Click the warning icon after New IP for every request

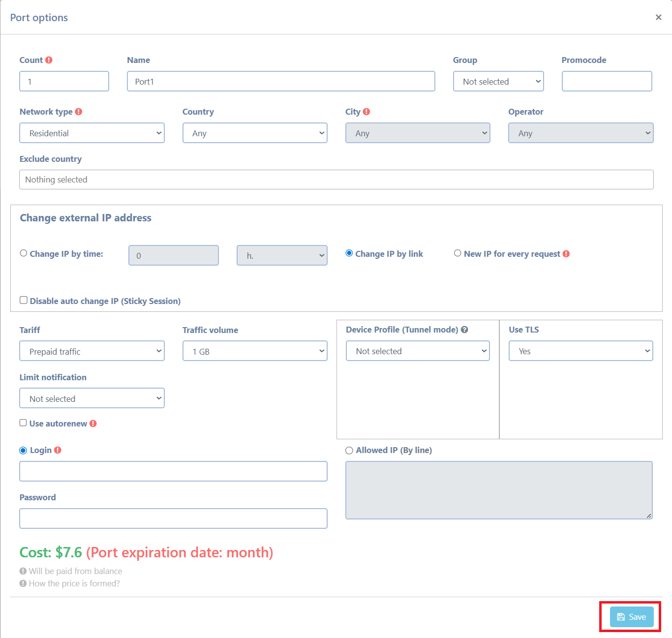click(x=566, y=254)
